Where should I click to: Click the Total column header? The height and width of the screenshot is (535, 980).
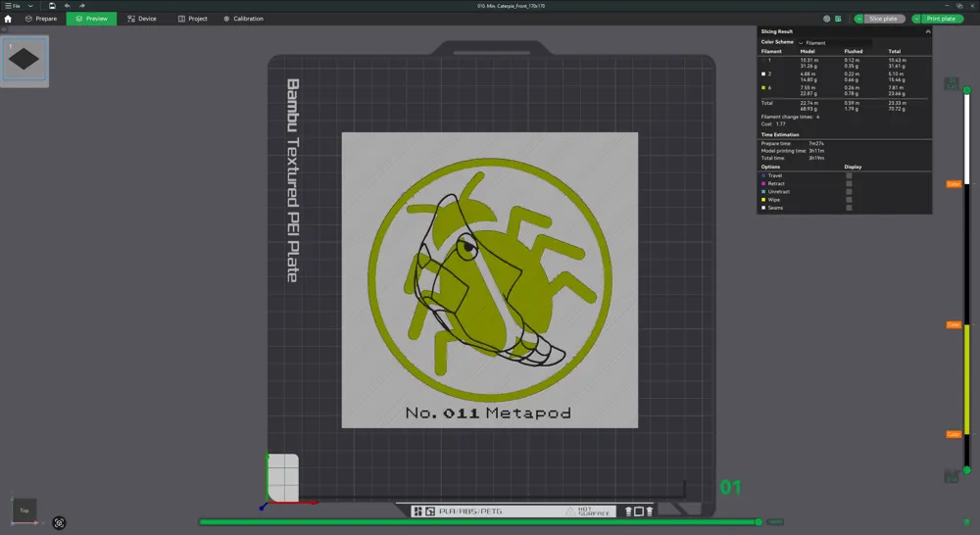[x=895, y=51]
